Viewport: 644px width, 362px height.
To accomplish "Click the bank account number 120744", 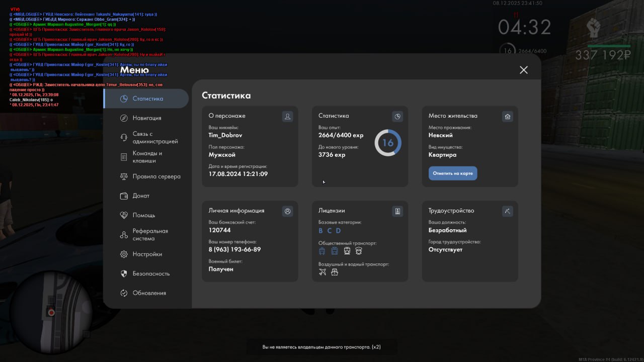I will coord(220,230).
